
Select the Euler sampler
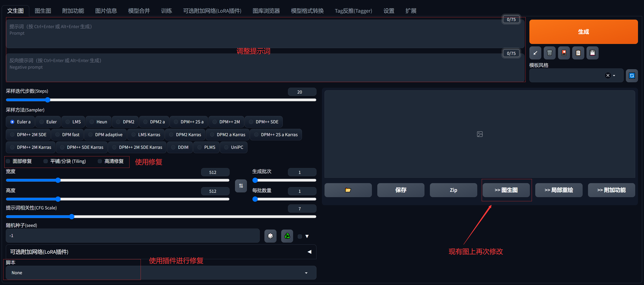click(48, 122)
